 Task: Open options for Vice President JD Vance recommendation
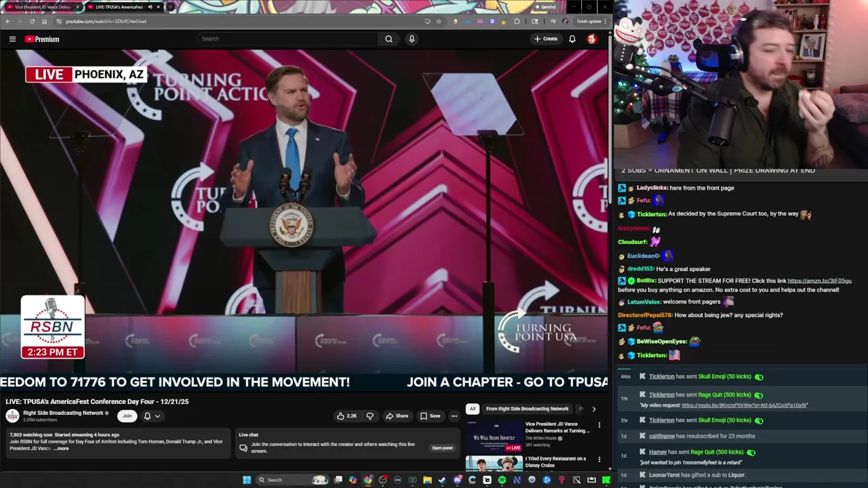pyautogui.click(x=599, y=425)
